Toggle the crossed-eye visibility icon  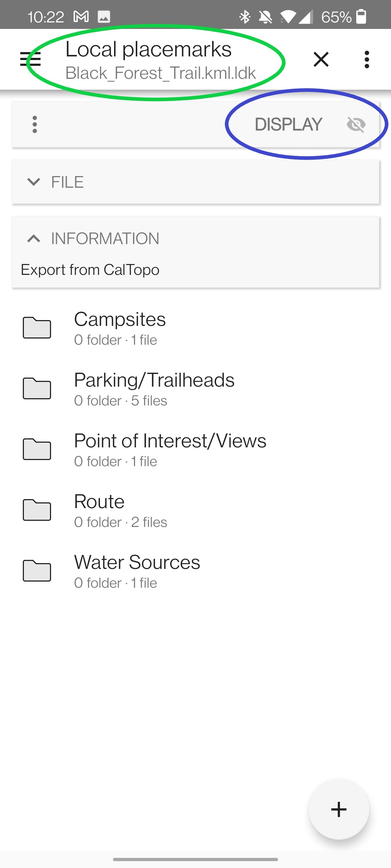point(356,124)
